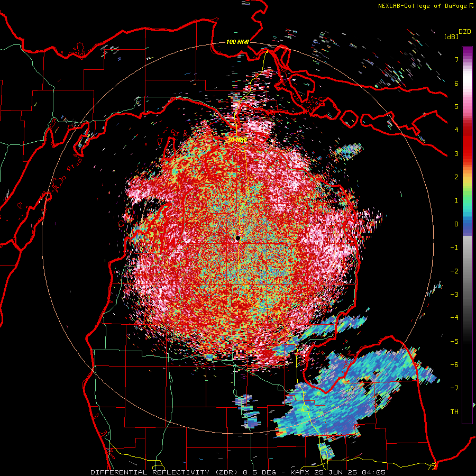The height and width of the screenshot is (476, 476).
Task: Click the scale value 0
Action: coord(456,224)
